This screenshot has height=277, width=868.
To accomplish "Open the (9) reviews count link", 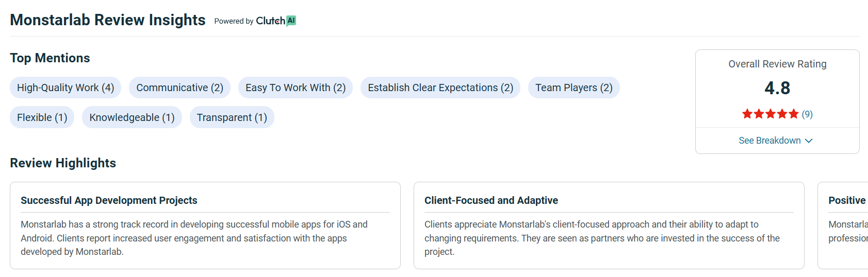I will (807, 114).
